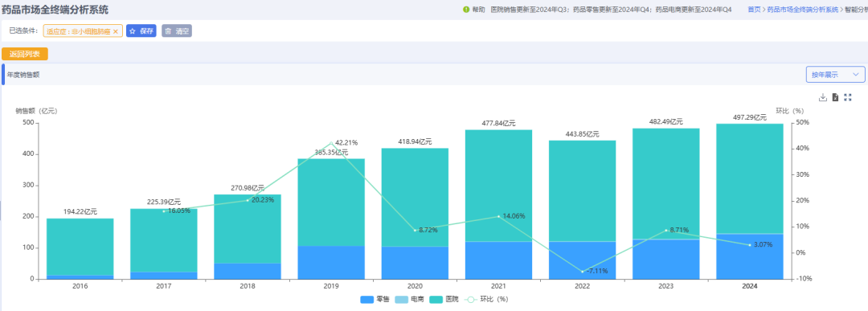The image size is (868, 311).
Task: Download the chart as an image
Action: coord(823,97)
